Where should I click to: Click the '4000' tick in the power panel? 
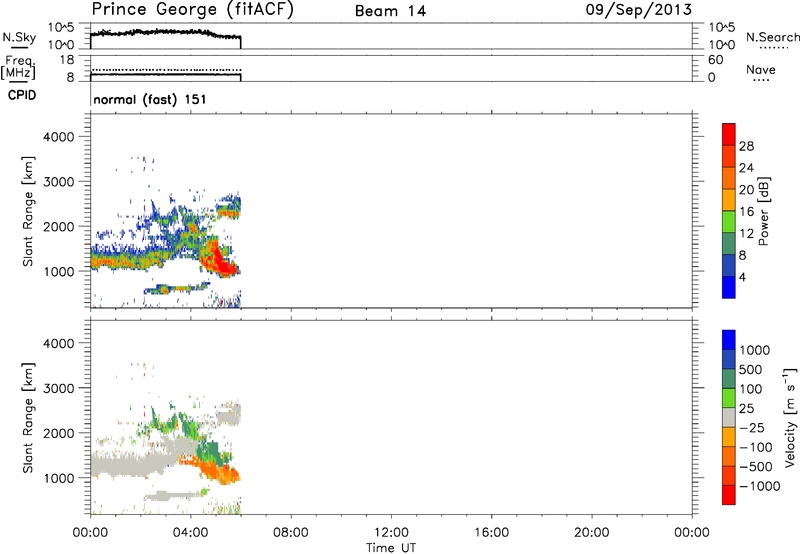point(58,137)
